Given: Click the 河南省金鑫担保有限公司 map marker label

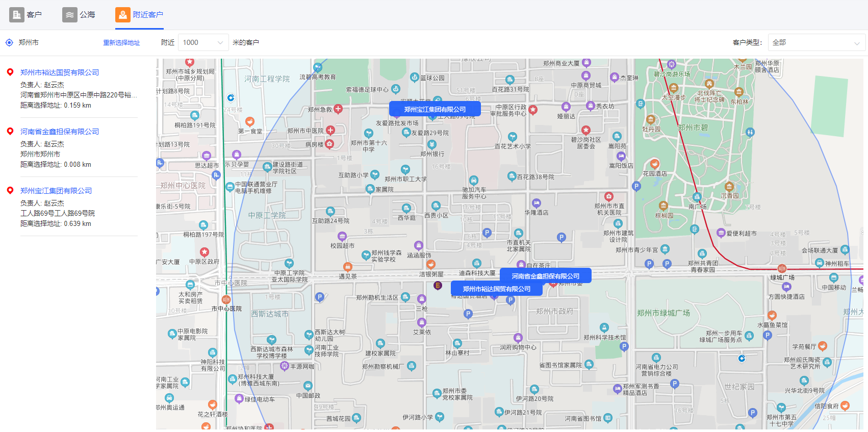Looking at the screenshot, I should pos(545,276).
